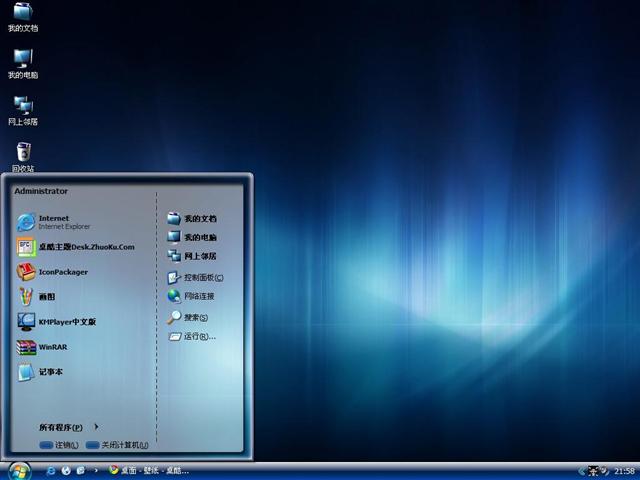Click the 回收站 recycle bin desktop icon
This screenshot has width=640, height=480.
tap(23, 154)
